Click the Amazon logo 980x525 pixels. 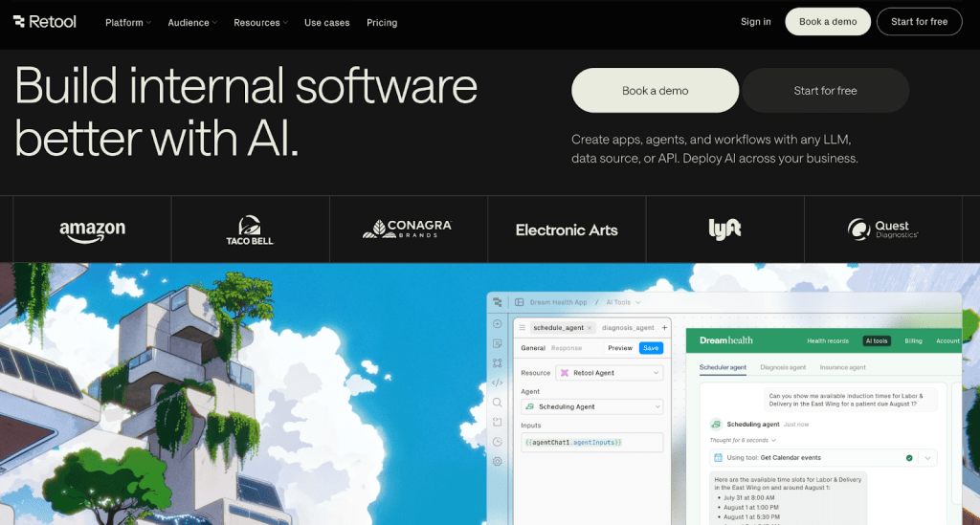[93, 231]
